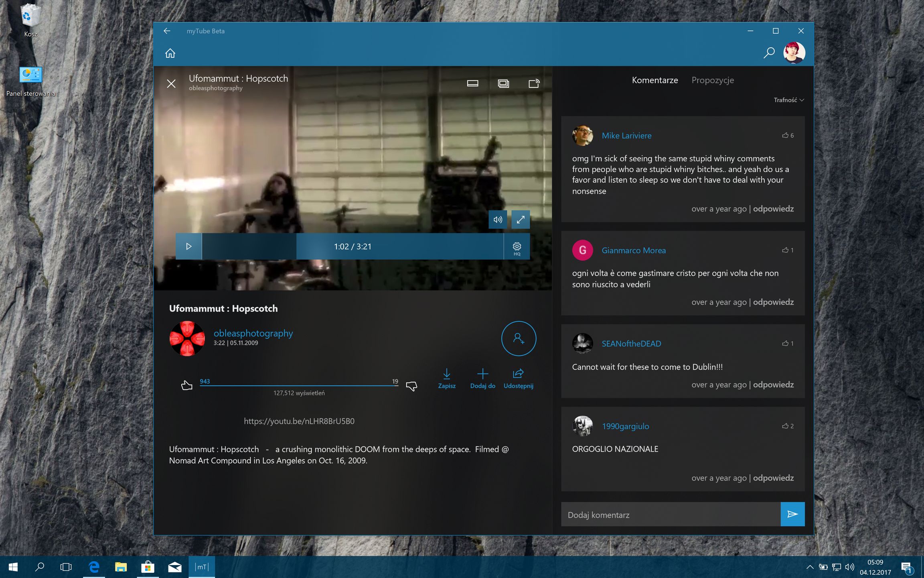The image size is (924, 578).
Task: Open the Trafność sort dropdown
Action: pyautogui.click(x=788, y=100)
